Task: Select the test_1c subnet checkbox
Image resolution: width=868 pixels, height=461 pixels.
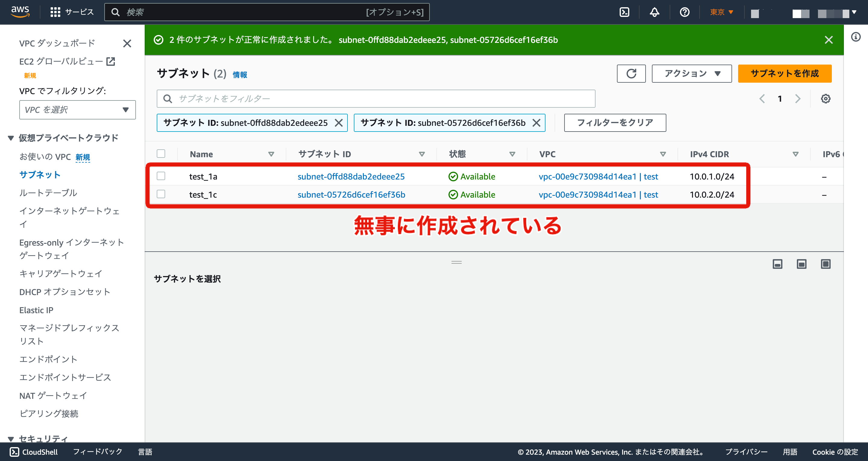Action: (x=161, y=194)
